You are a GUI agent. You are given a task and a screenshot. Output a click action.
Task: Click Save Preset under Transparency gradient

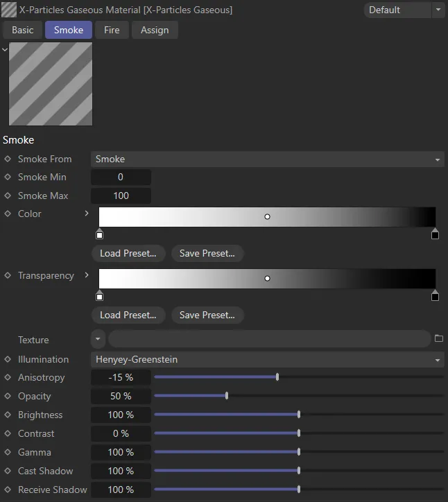pos(207,315)
